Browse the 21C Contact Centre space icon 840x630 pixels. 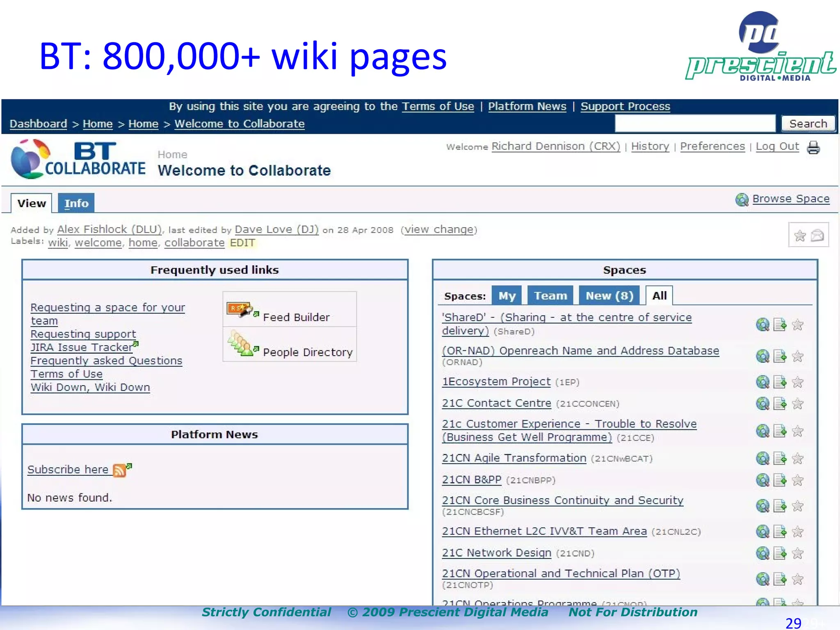[762, 404]
